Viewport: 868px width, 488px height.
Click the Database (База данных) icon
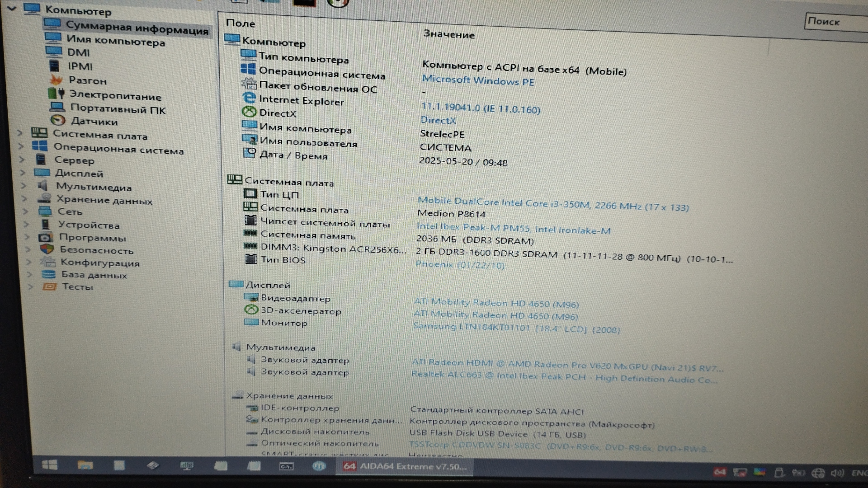click(48, 274)
